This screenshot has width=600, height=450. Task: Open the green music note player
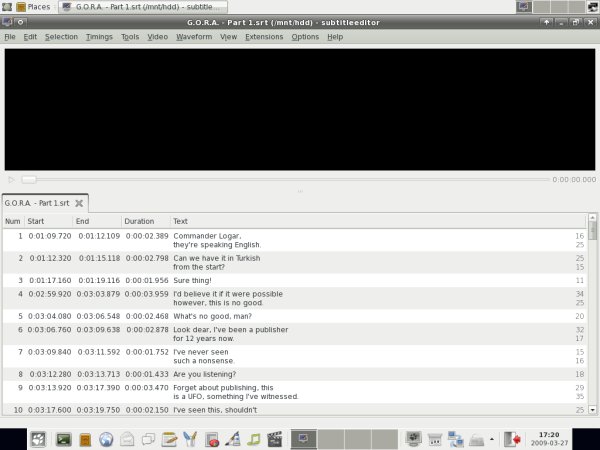tap(253, 439)
